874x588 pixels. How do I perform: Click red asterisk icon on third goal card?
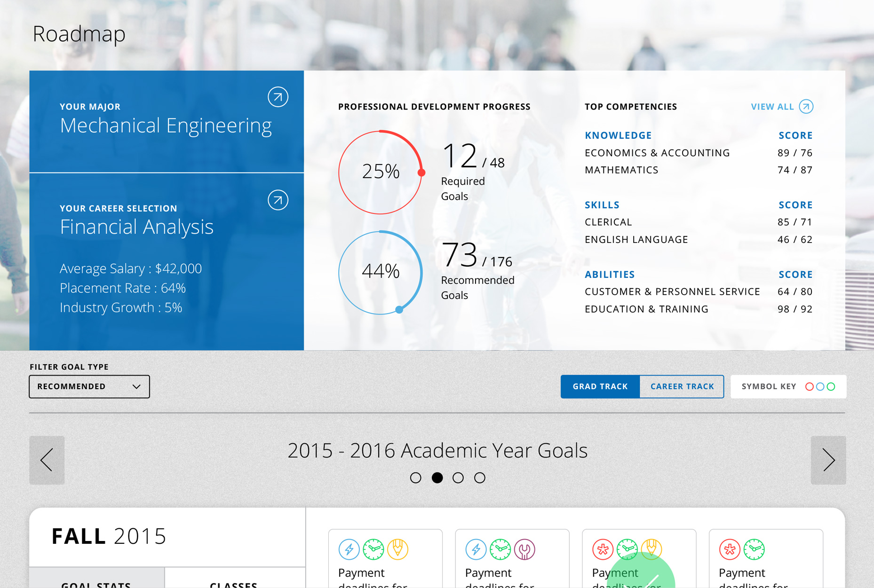603,549
